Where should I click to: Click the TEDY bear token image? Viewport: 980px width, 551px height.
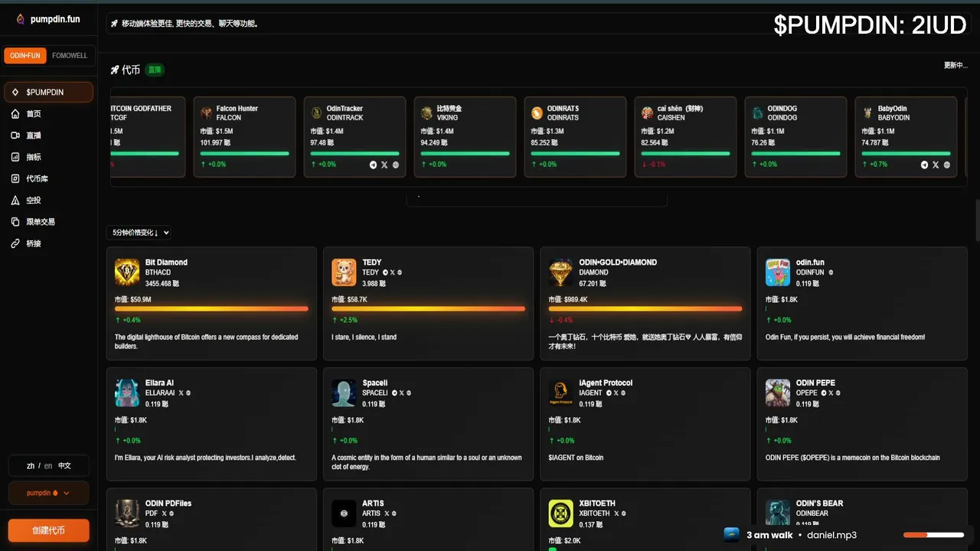[x=345, y=272]
